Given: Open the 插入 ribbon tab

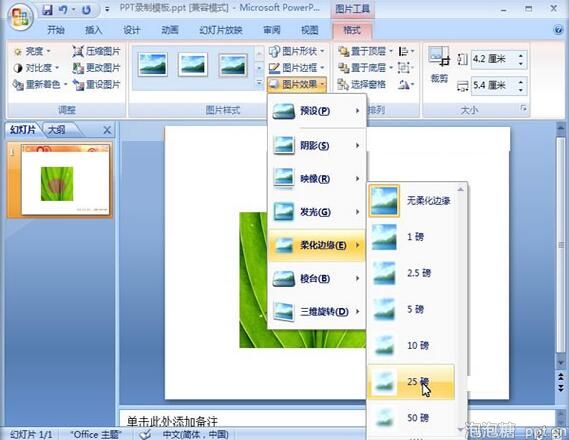Looking at the screenshot, I should click(x=93, y=30).
